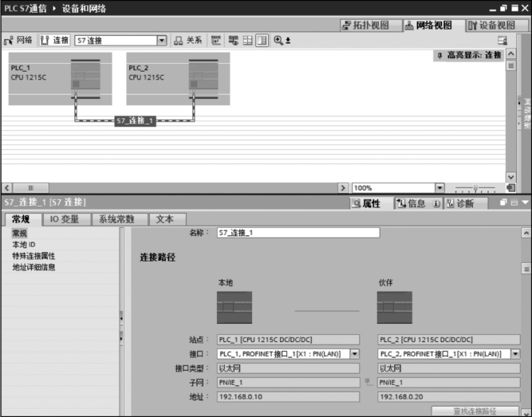The height and width of the screenshot is (417, 532).
Task: Open the 100% zoom level dropdown
Action: click(439, 187)
